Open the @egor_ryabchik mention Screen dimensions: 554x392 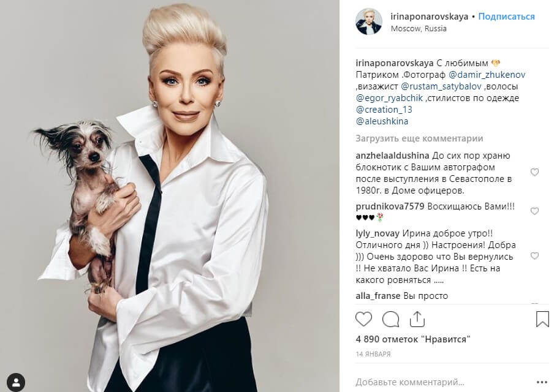tap(389, 98)
